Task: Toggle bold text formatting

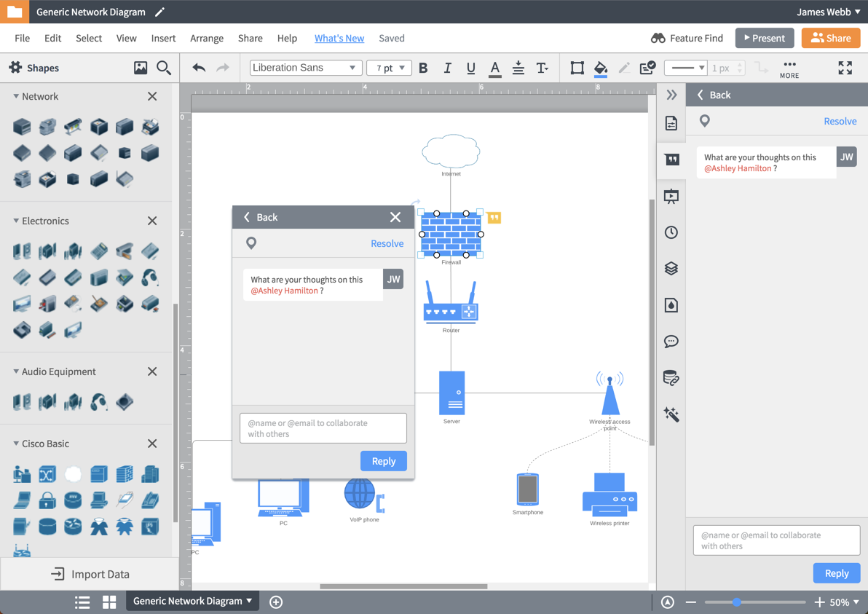Action: point(423,67)
